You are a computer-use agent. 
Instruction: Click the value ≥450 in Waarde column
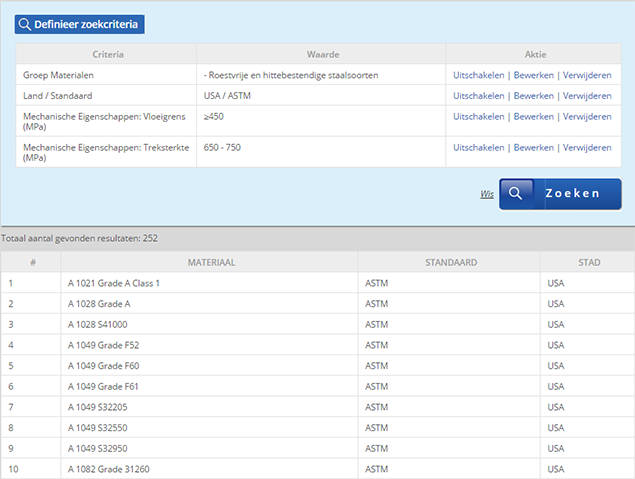tap(214, 116)
